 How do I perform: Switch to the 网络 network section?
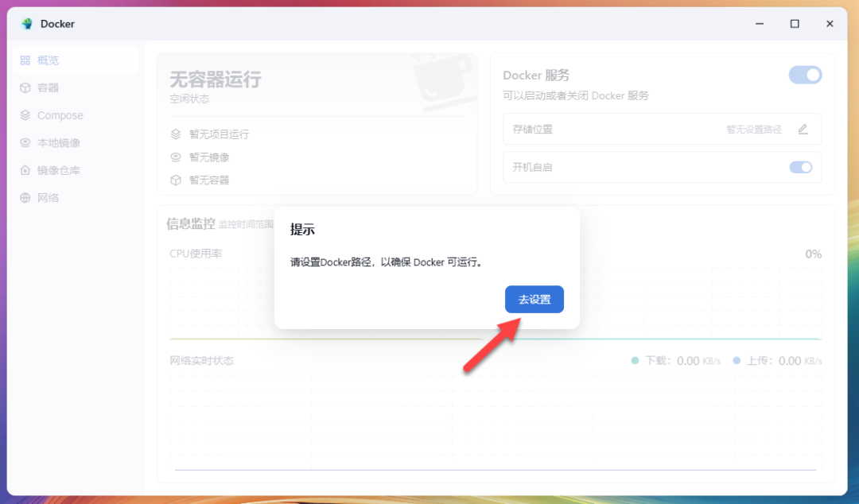[76, 198]
